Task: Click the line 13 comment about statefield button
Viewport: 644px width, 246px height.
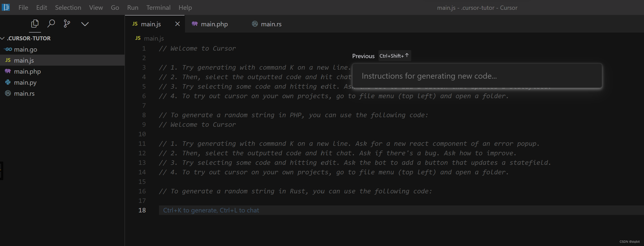Action: [x=355, y=163]
